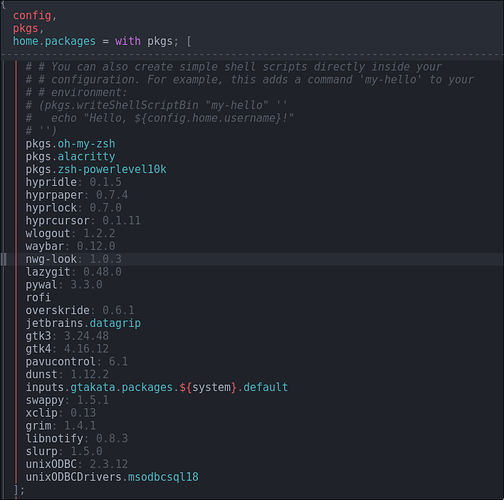Screen dimensions: 504x500
Task: Click the config argument at top
Action: pyautogui.click(x=32, y=16)
